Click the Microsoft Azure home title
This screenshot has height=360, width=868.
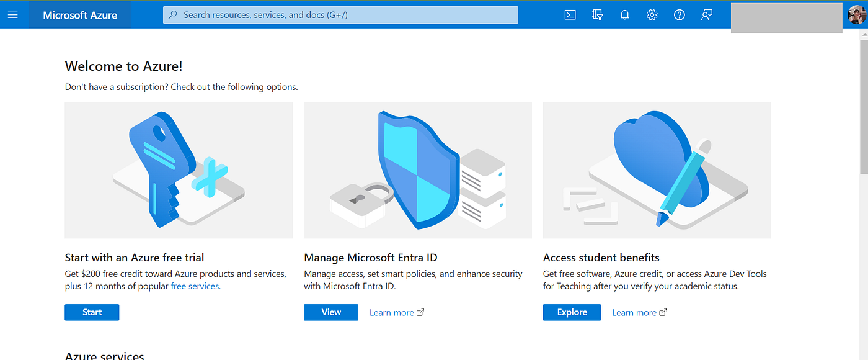pos(80,16)
